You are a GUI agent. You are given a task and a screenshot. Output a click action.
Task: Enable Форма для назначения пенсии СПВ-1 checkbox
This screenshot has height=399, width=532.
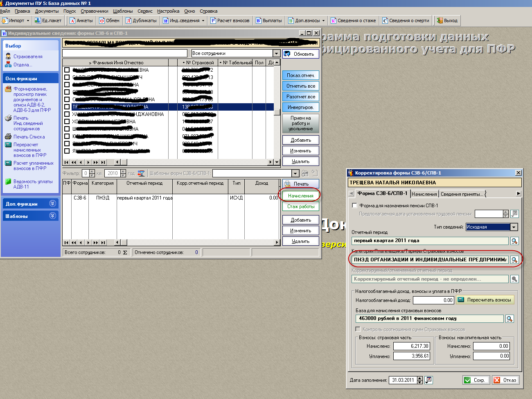[x=354, y=206]
